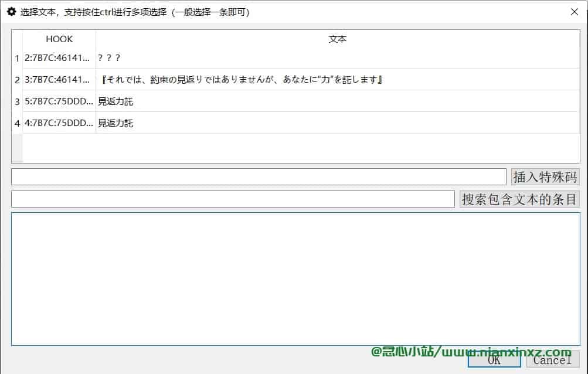Select row number 1 header
Viewport: 588px width, 374px height.
(x=17, y=58)
